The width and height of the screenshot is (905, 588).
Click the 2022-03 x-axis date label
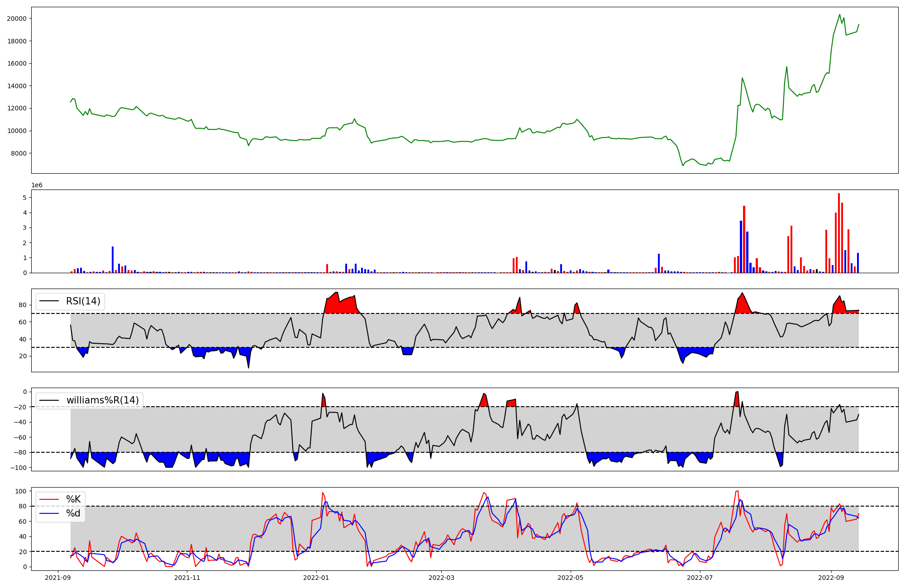[x=441, y=578]
